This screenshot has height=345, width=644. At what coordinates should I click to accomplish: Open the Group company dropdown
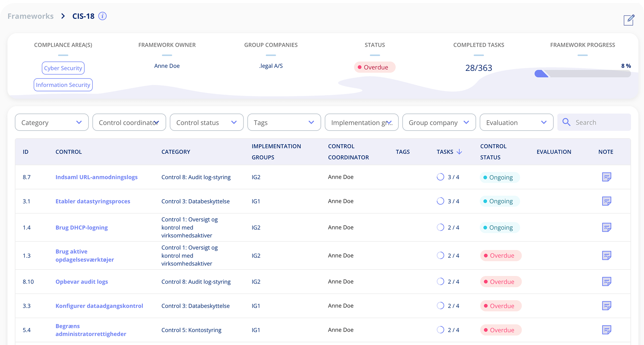click(x=439, y=122)
